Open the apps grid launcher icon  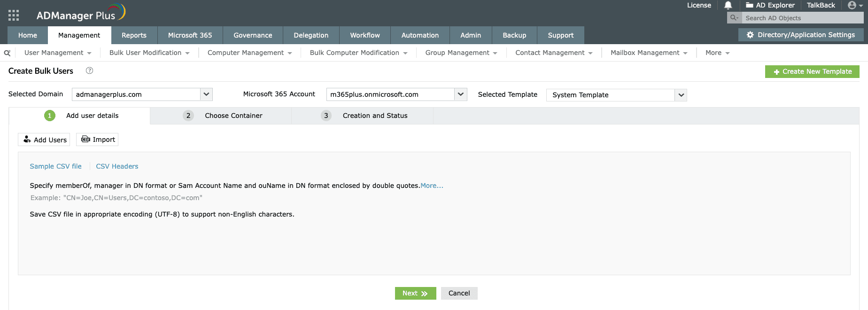click(14, 15)
